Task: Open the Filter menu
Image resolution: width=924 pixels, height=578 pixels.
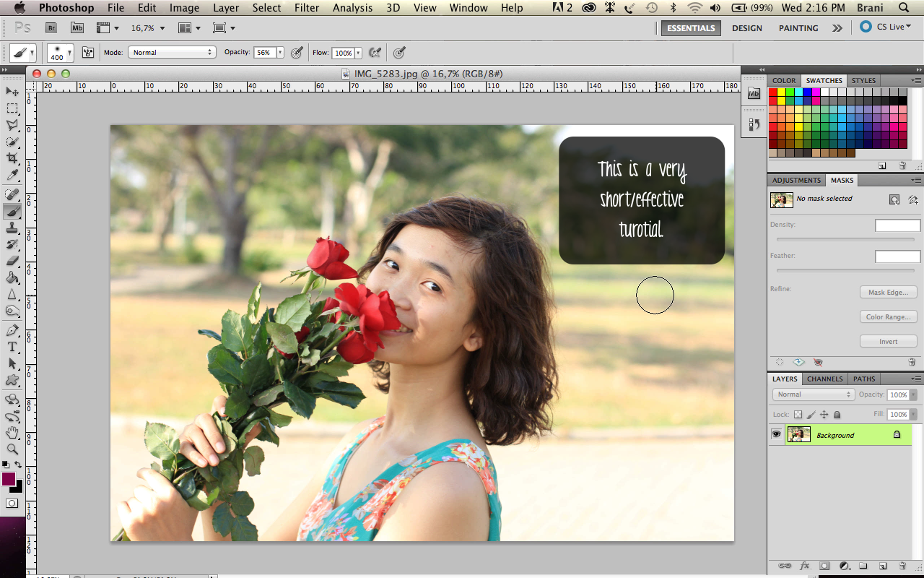Action: pyautogui.click(x=307, y=8)
